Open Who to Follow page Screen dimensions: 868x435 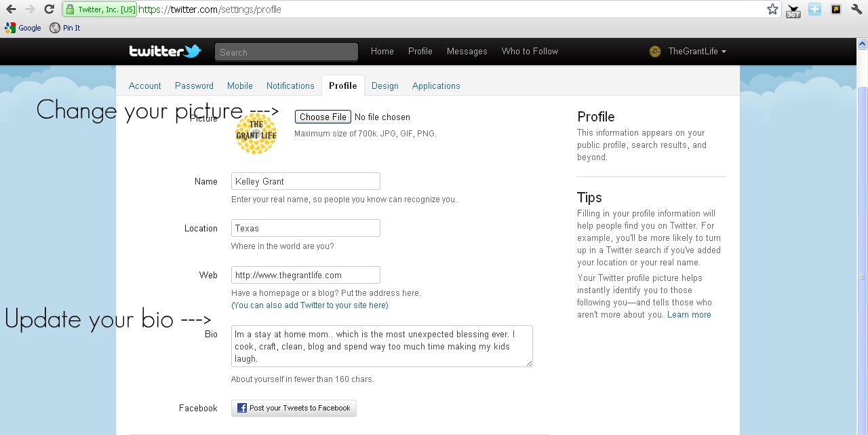click(x=530, y=52)
